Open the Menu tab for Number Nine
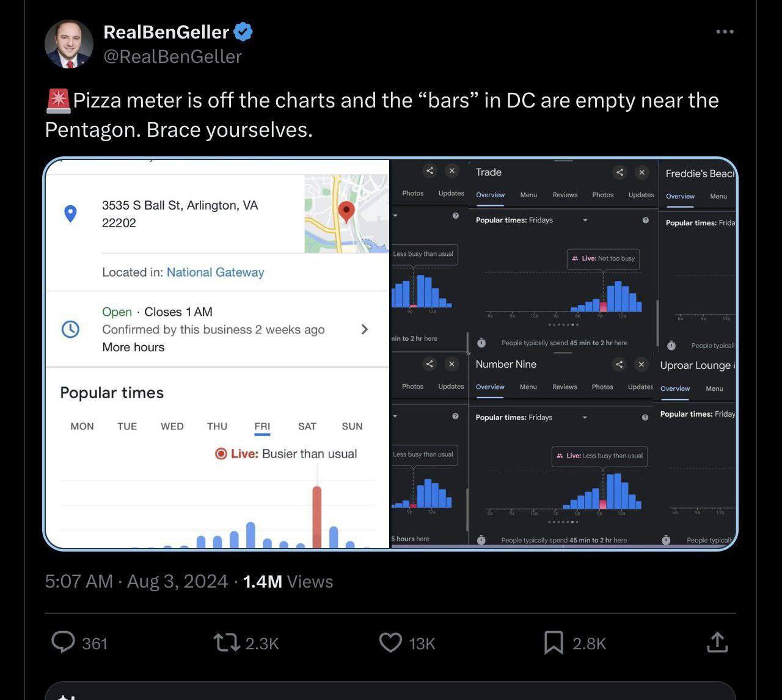 528,387
